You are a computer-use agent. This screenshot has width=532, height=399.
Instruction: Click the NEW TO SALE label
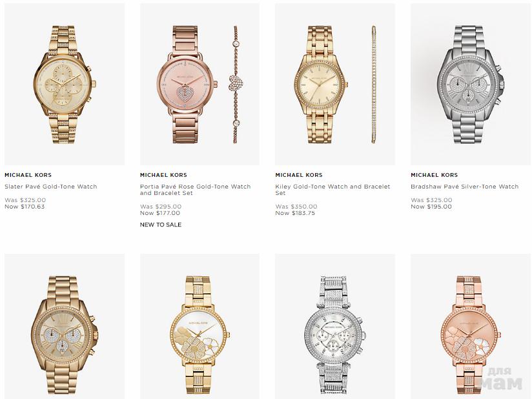(x=161, y=225)
